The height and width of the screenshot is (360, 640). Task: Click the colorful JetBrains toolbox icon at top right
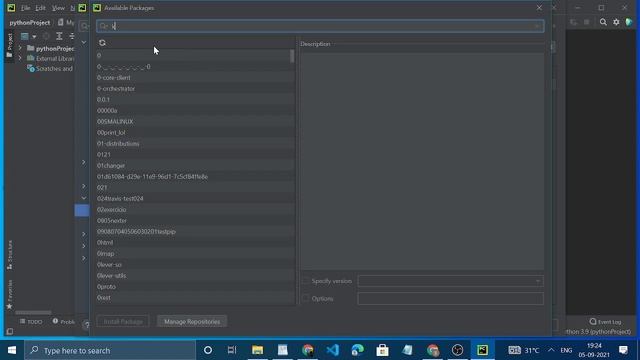(629, 22)
